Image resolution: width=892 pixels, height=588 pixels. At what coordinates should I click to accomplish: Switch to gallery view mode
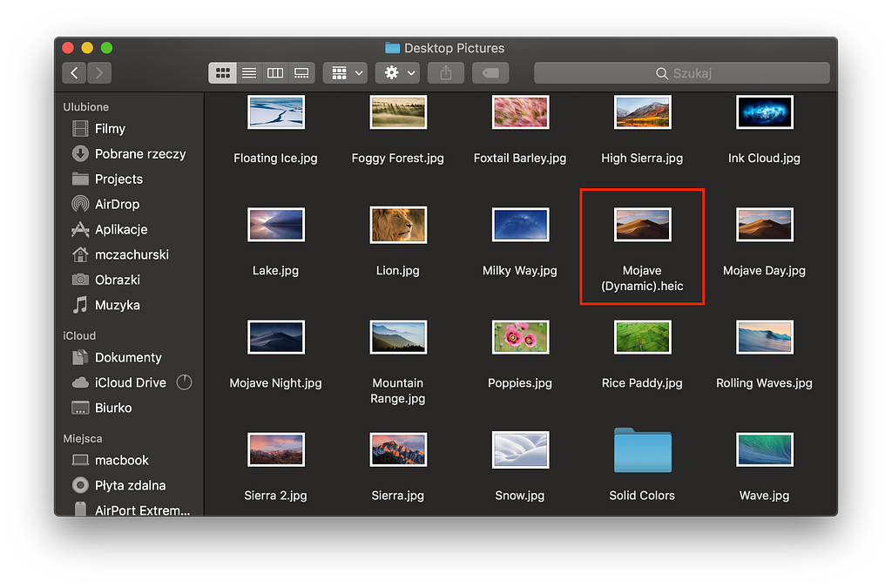click(301, 73)
